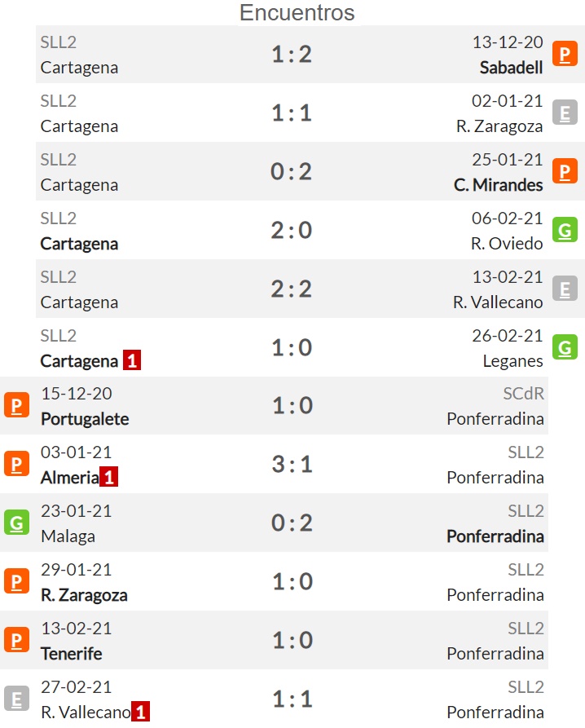585x728 pixels.
Task: Click the green G badge beside Leganes
Action: click(x=565, y=347)
